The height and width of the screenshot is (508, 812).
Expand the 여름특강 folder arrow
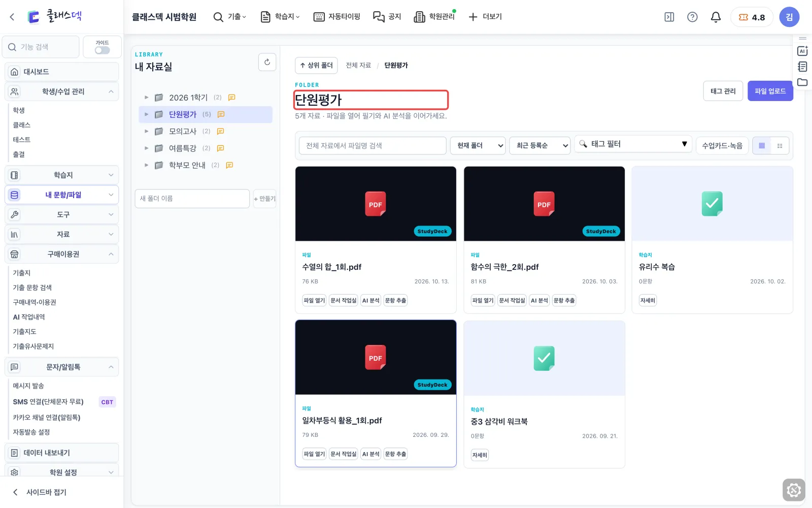(x=147, y=148)
